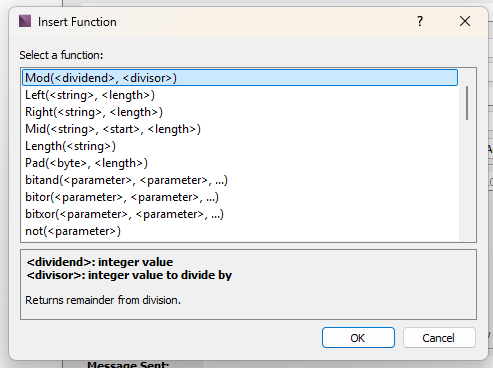This screenshot has width=493, height=368.
Task: Click the purple Insert Function app icon
Action: [x=25, y=21]
